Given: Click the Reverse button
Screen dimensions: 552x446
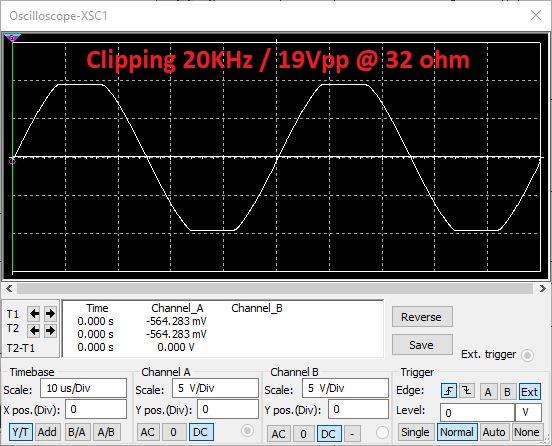Looking at the screenshot, I should [x=422, y=317].
